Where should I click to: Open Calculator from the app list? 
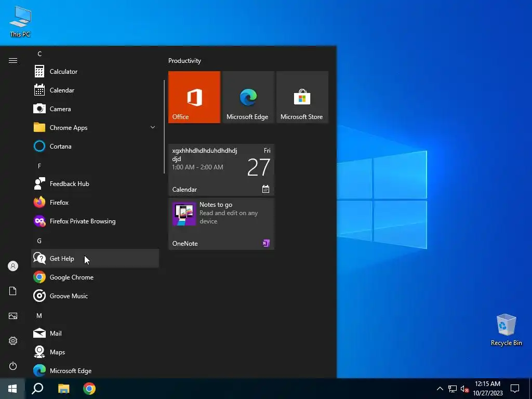click(x=95, y=72)
